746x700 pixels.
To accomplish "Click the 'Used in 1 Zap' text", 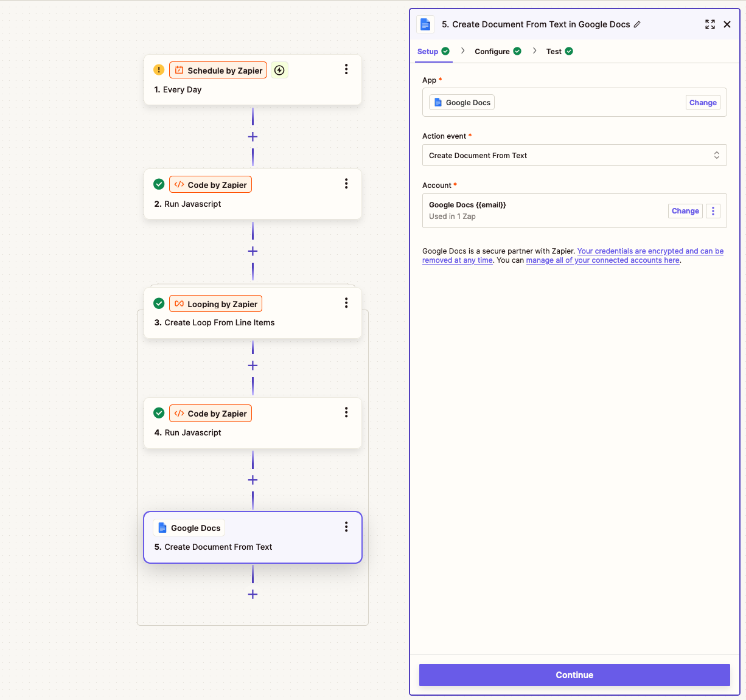I will coord(452,217).
